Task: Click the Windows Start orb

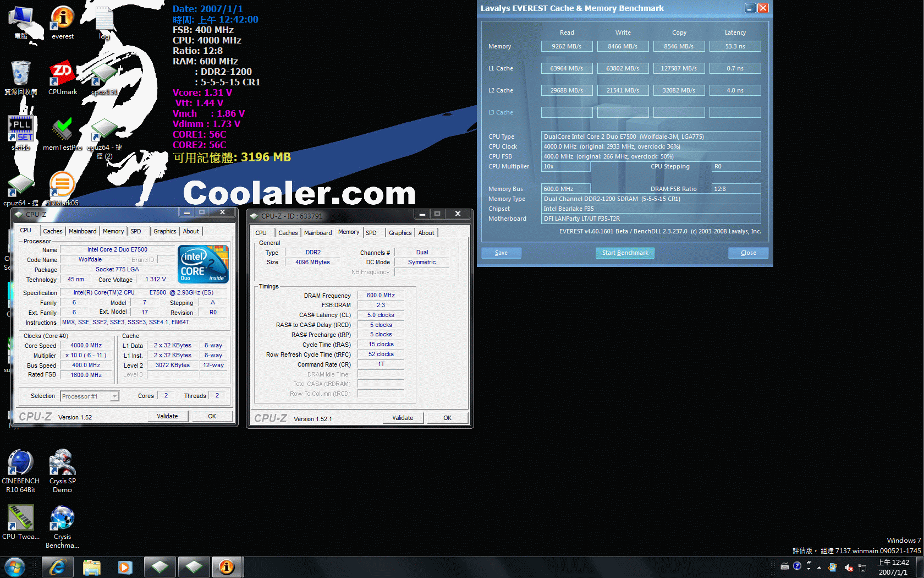Action: click(x=15, y=567)
